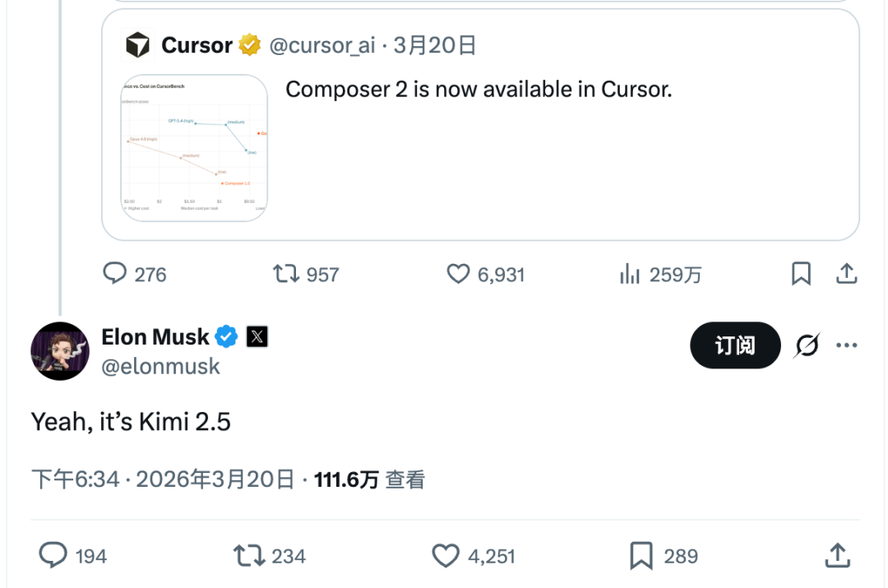Click the Cursor cube logo avatar
888x588 pixels.
(136, 45)
